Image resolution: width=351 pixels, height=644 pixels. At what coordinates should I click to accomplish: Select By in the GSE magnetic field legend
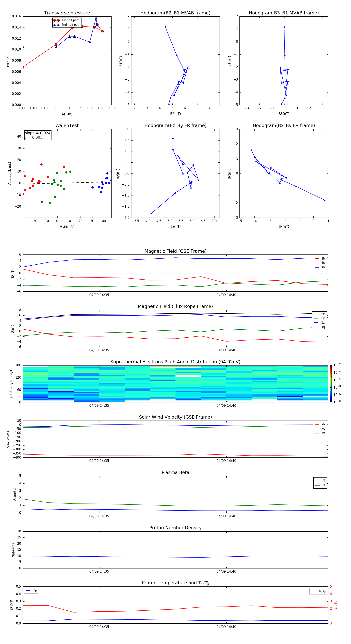pyautogui.click(x=320, y=263)
